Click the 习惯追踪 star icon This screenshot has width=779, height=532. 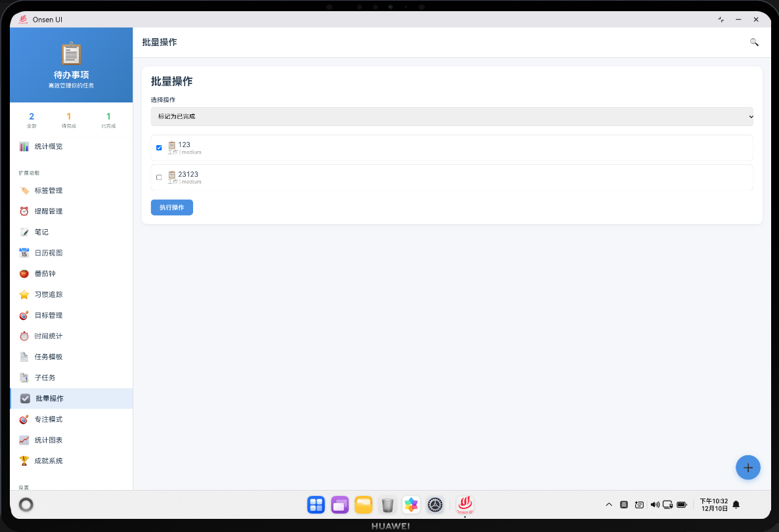(x=24, y=294)
